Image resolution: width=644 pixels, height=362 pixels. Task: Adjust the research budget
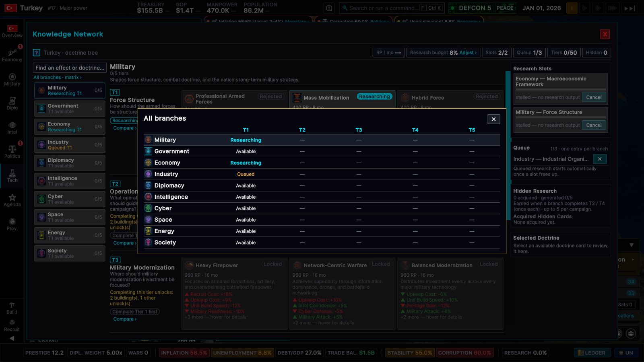(x=468, y=53)
